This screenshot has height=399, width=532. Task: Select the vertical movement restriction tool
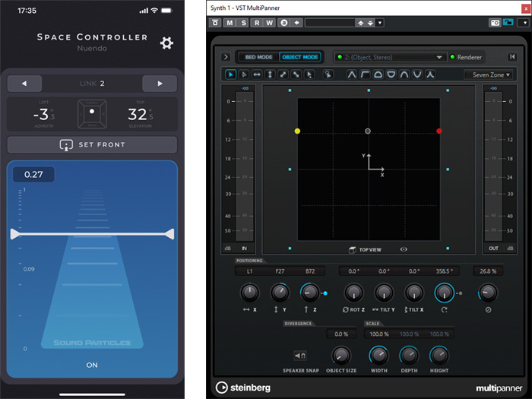270,74
